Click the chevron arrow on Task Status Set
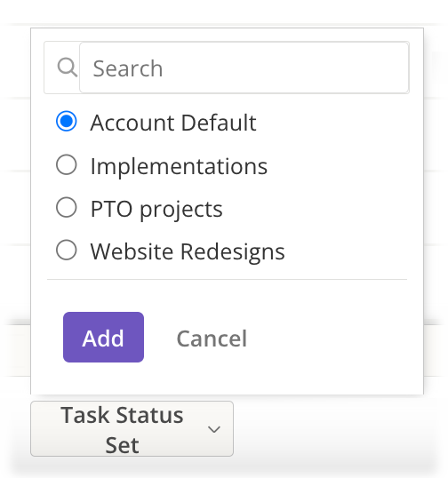 pyautogui.click(x=214, y=429)
